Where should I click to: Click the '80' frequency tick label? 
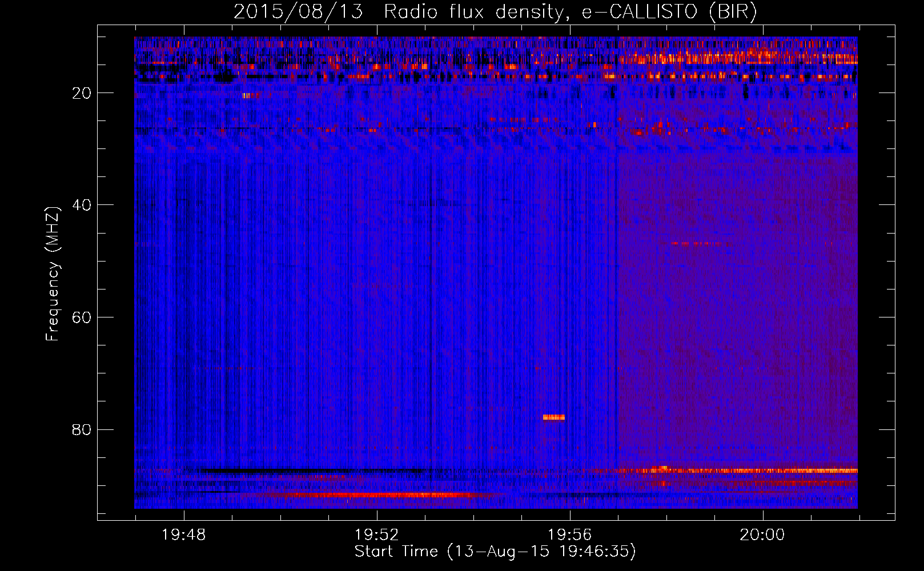[82, 429]
